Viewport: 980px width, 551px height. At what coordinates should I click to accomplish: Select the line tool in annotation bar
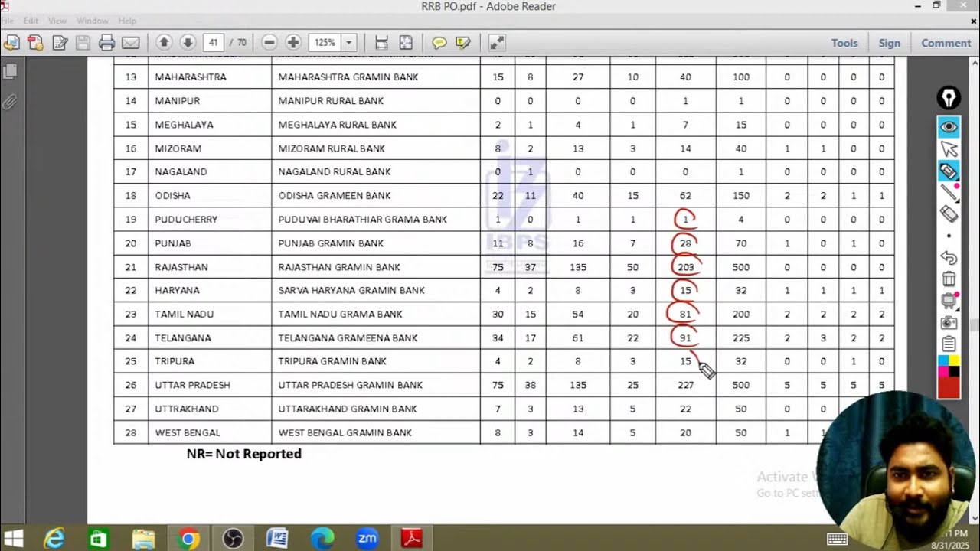949,192
